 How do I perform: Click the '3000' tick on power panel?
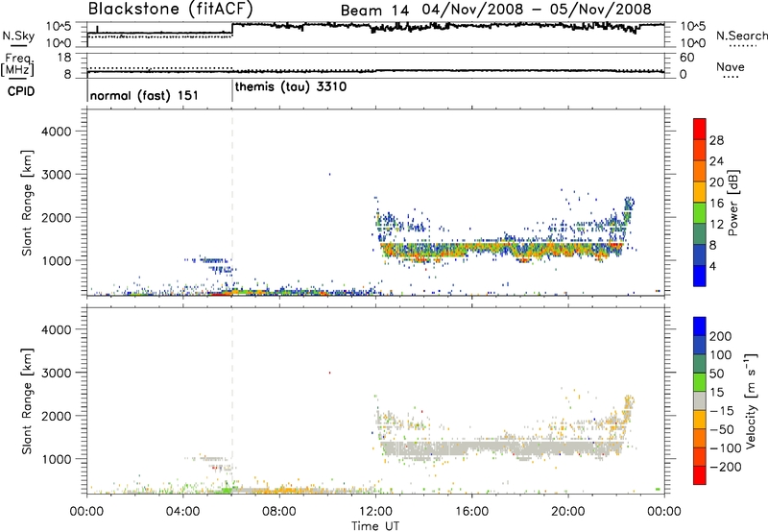pos(57,175)
